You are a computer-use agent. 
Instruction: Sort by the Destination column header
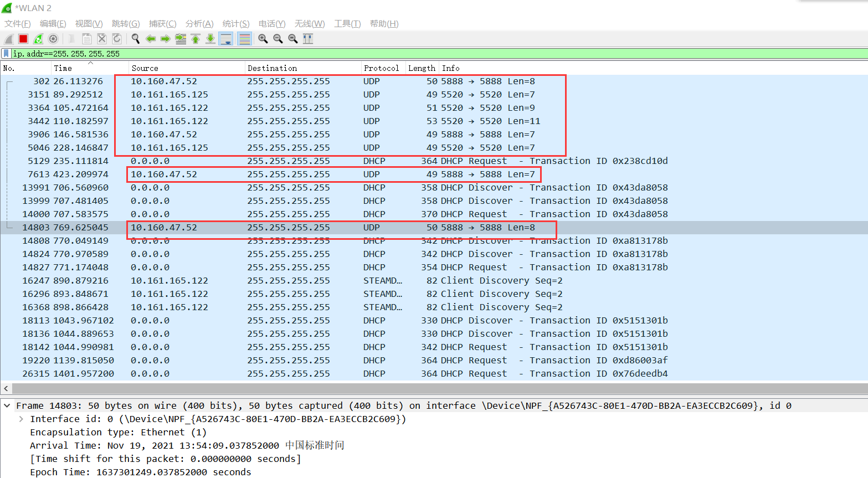tap(303, 68)
